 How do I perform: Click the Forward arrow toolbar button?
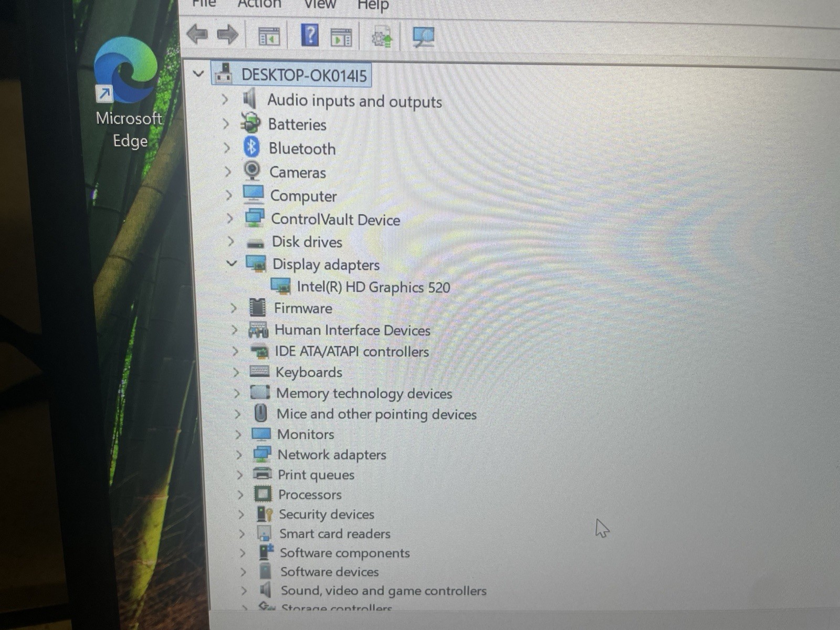[x=228, y=35]
